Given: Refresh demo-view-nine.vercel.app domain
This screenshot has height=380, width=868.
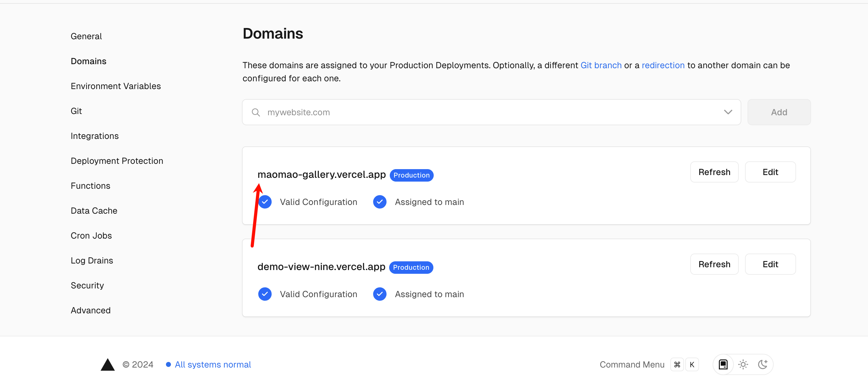Looking at the screenshot, I should 714,264.
